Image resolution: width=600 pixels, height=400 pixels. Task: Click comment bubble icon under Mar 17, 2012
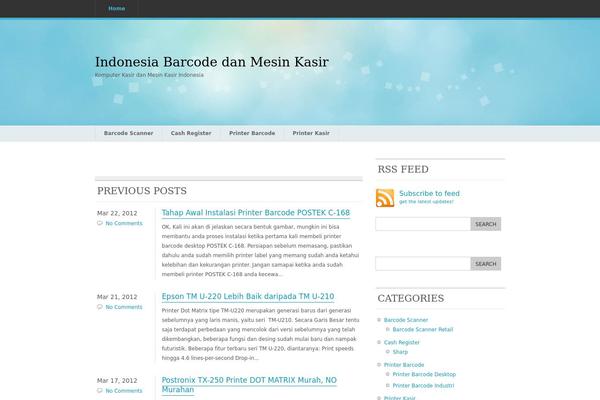tap(100, 391)
